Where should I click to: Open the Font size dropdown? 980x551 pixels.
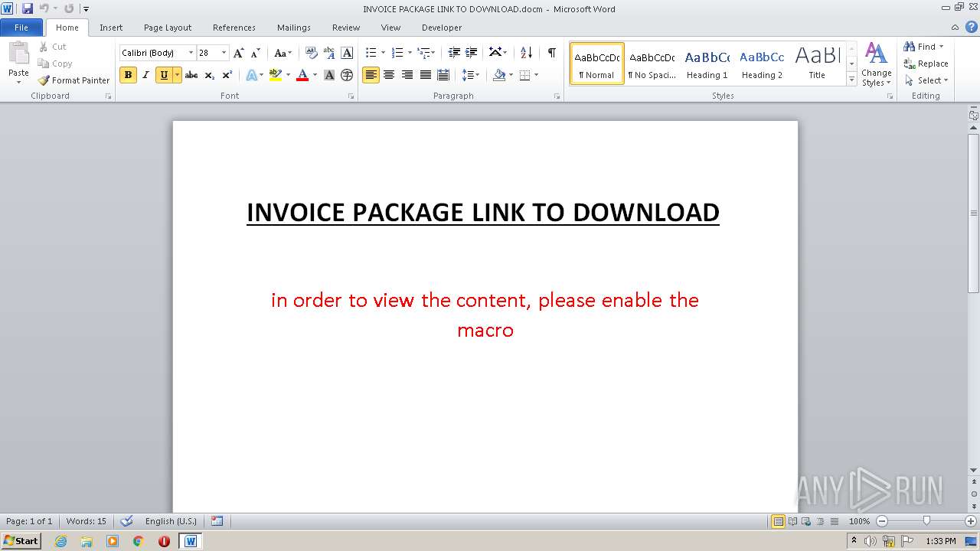tap(224, 53)
